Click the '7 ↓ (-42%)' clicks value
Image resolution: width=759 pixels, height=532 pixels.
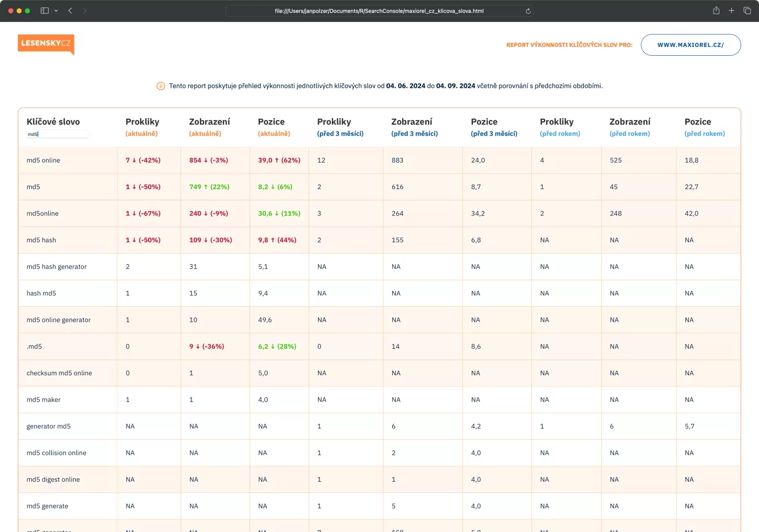(143, 160)
